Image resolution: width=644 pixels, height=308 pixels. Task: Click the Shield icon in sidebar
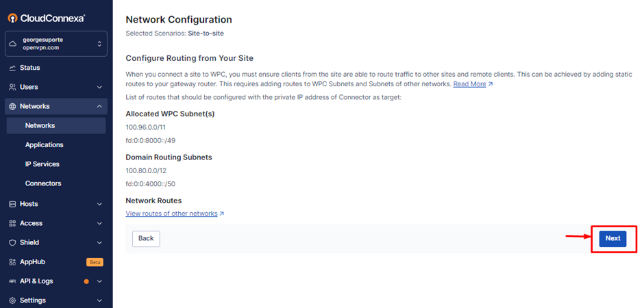pos(12,242)
